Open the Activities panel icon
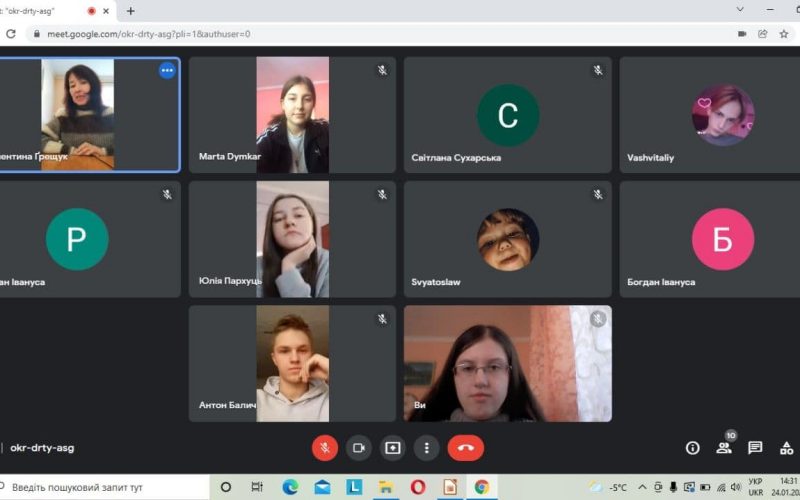Viewport: 800px width, 500px height. (x=787, y=448)
